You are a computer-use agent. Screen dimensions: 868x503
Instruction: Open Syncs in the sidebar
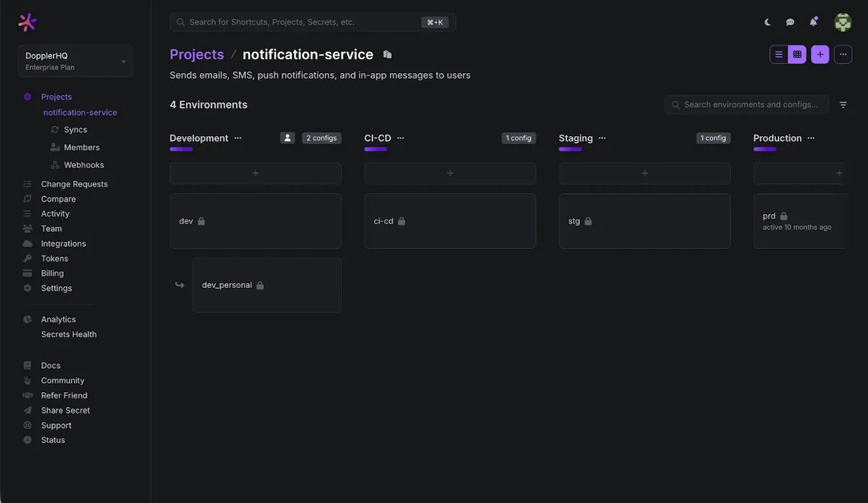click(x=75, y=130)
